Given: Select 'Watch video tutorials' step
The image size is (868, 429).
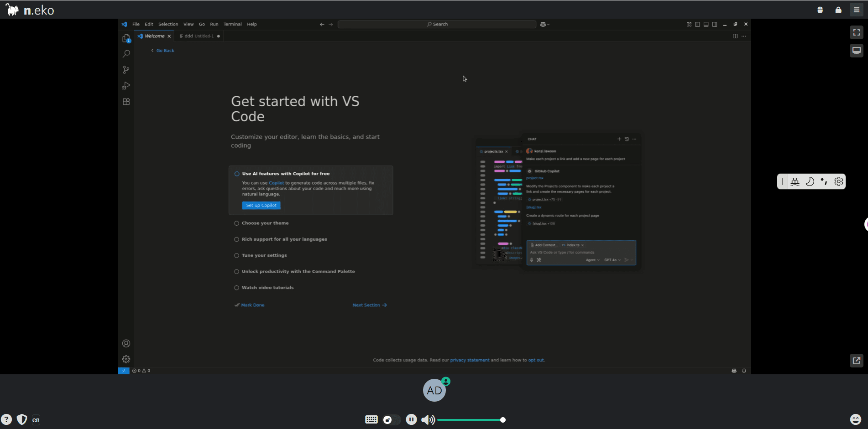Looking at the screenshot, I should click(267, 288).
